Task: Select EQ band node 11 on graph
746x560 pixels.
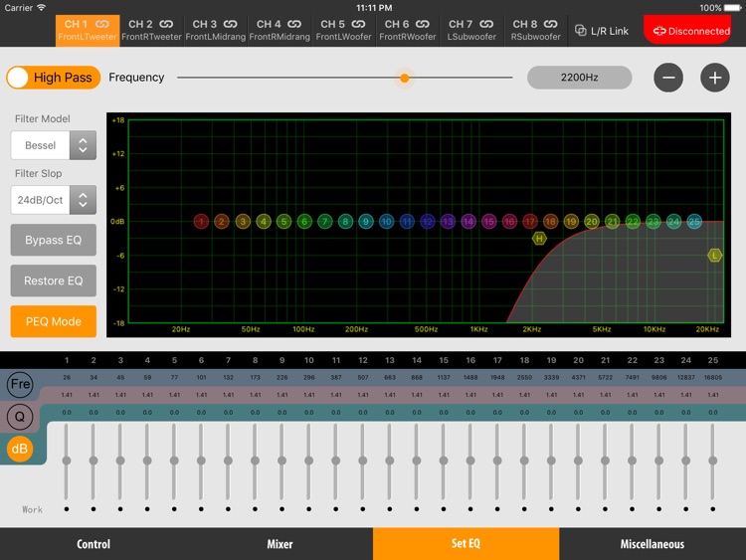Action: 407,221
